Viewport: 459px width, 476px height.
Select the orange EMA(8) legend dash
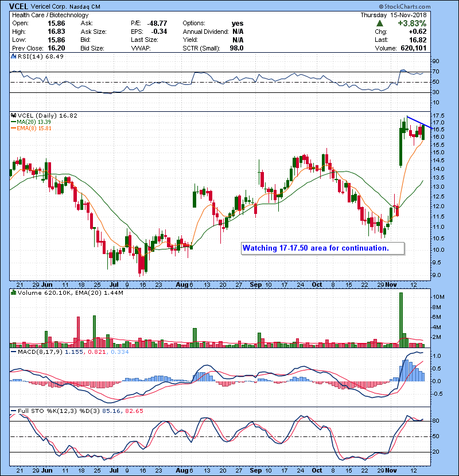pyautogui.click(x=13, y=128)
